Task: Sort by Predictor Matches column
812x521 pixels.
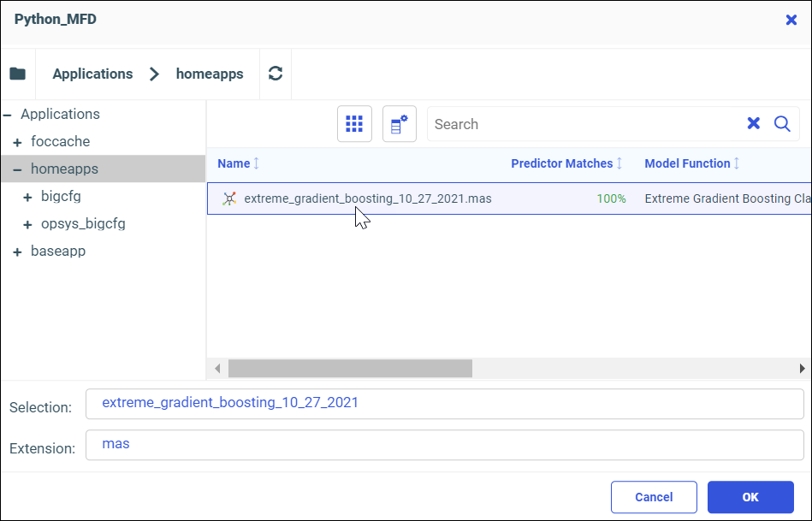Action: coord(562,163)
